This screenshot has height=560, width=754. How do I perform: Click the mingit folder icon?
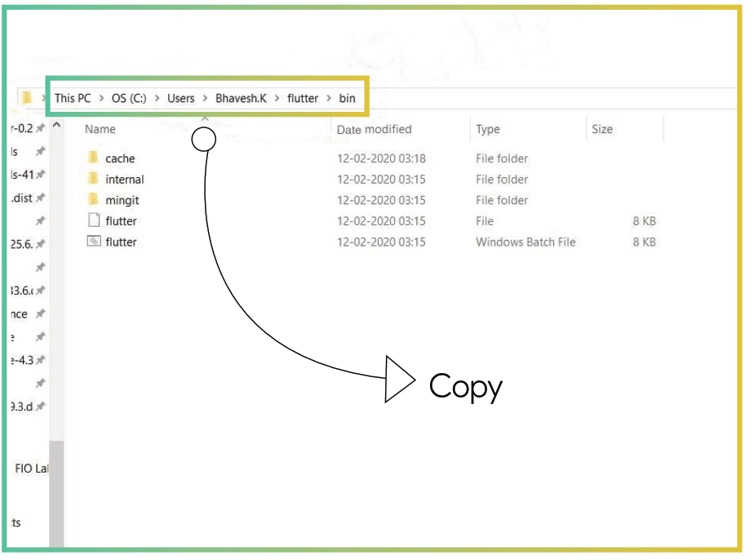tap(93, 200)
